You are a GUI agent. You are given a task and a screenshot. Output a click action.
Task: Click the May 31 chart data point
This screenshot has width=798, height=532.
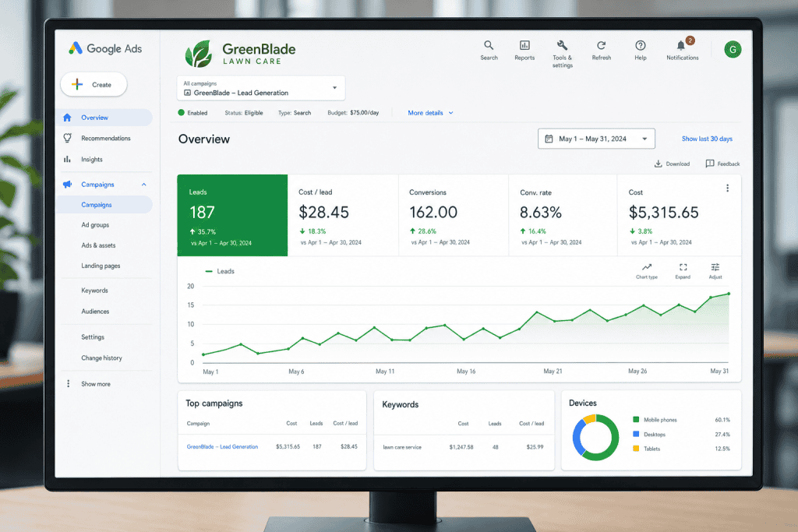point(729,294)
